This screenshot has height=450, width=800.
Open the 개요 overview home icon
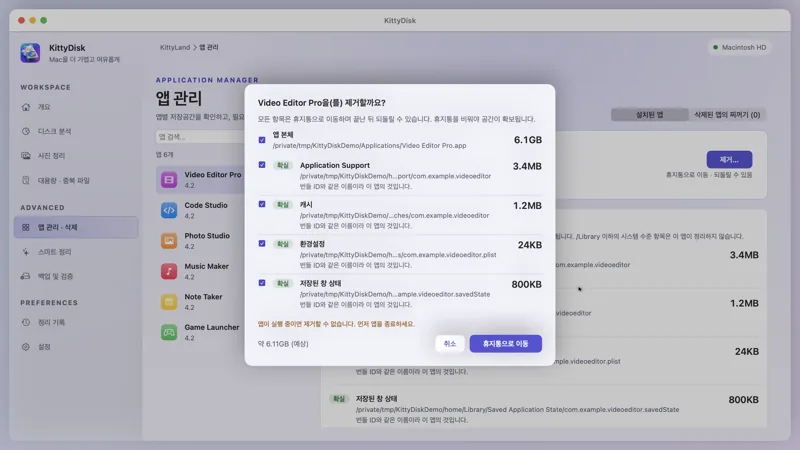pos(26,107)
